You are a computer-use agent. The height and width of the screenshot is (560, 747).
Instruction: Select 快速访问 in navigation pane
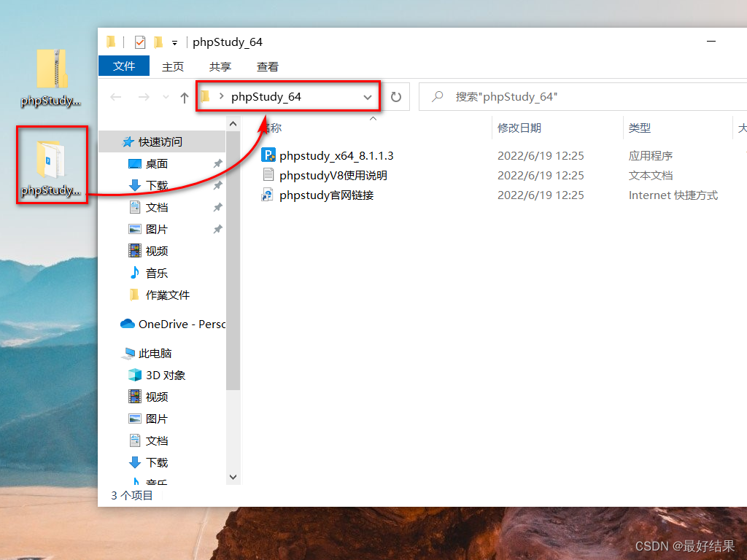coord(162,142)
